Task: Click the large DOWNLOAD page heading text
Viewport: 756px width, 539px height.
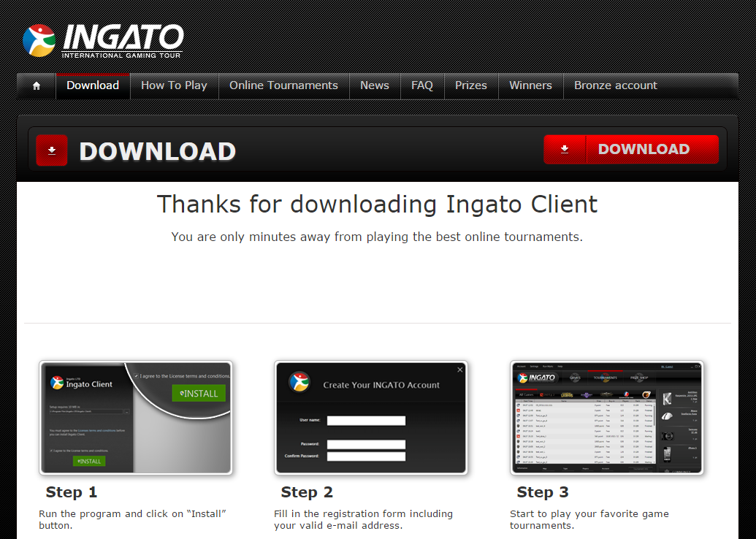Action: click(158, 151)
